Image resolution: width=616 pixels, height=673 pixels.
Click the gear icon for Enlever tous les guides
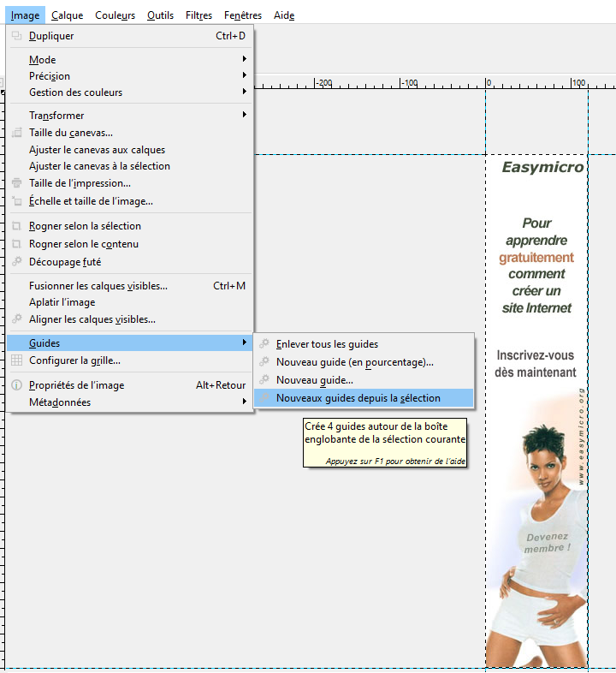coord(264,344)
